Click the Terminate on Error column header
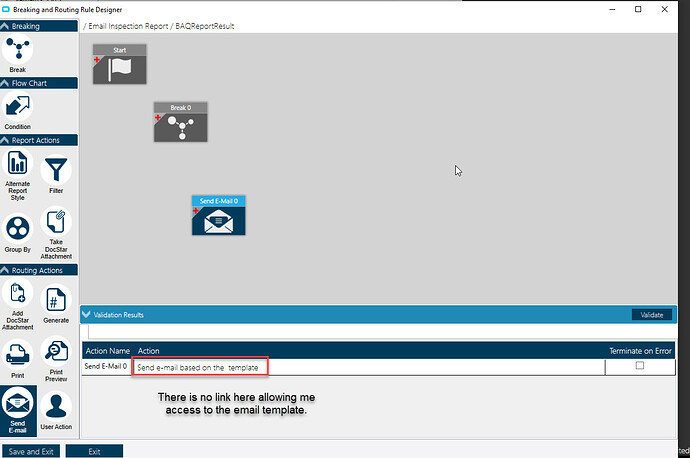This screenshot has height=458, width=690. tap(640, 351)
